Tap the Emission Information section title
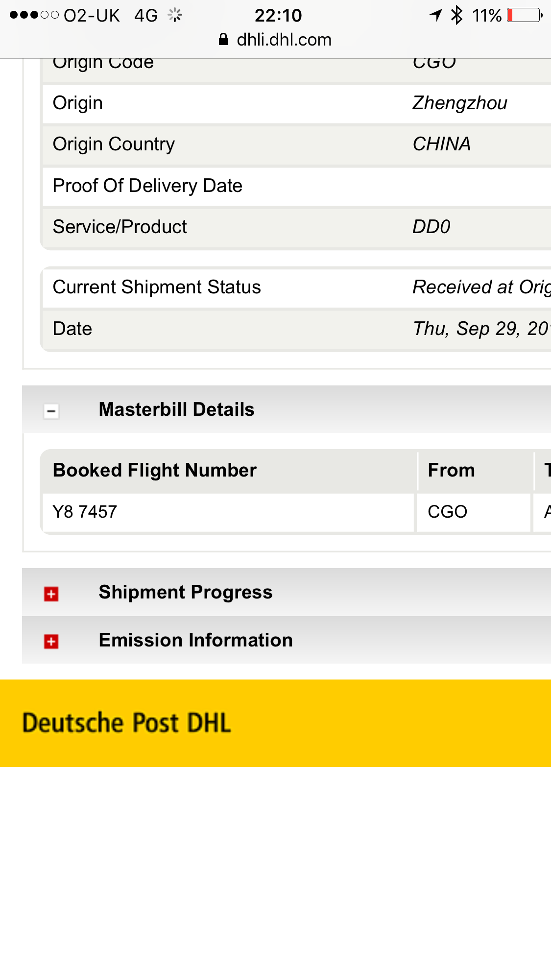551x980 pixels. [196, 640]
